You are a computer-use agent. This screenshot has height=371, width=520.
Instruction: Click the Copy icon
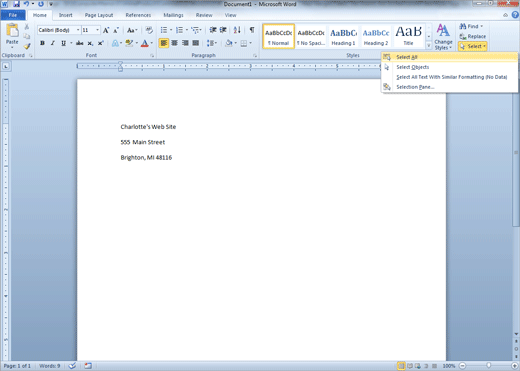pos(27,36)
